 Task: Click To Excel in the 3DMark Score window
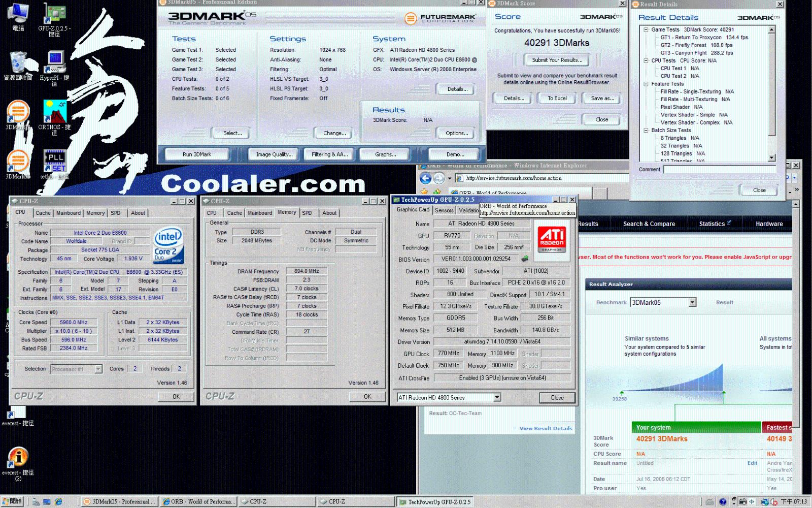point(557,99)
